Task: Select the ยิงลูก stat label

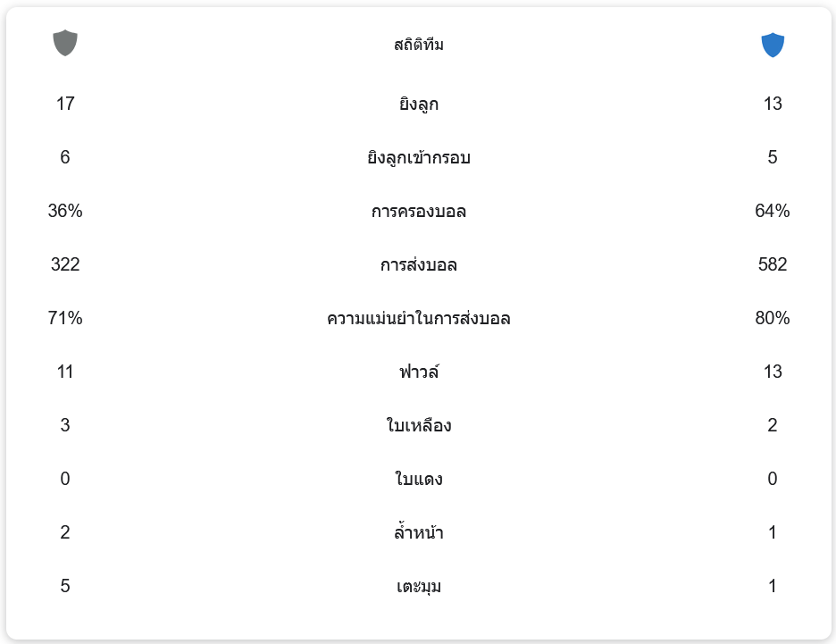Action: 418,105
